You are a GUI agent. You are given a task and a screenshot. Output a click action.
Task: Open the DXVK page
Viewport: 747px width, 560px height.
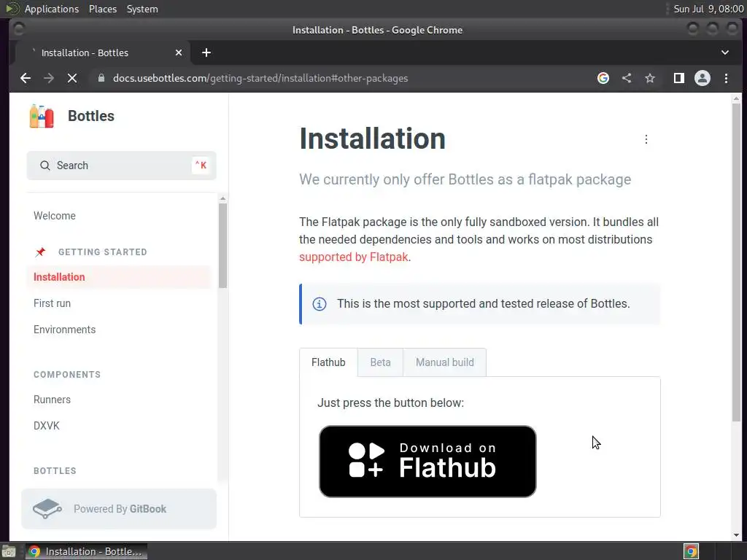click(x=46, y=426)
